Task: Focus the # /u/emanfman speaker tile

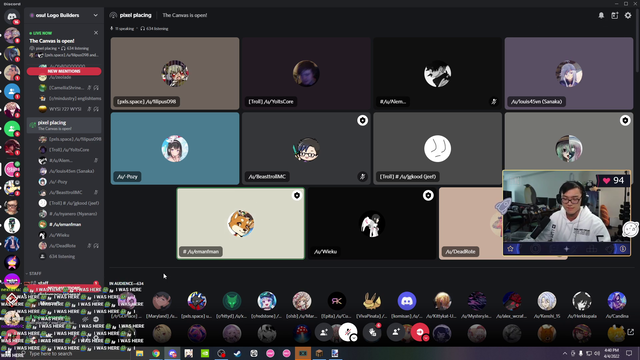Action: coord(241,224)
